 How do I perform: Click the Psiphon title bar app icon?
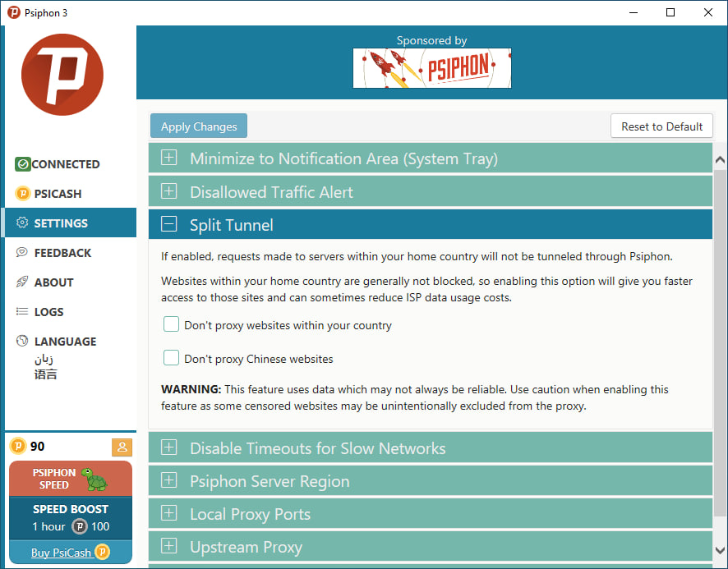tap(14, 12)
